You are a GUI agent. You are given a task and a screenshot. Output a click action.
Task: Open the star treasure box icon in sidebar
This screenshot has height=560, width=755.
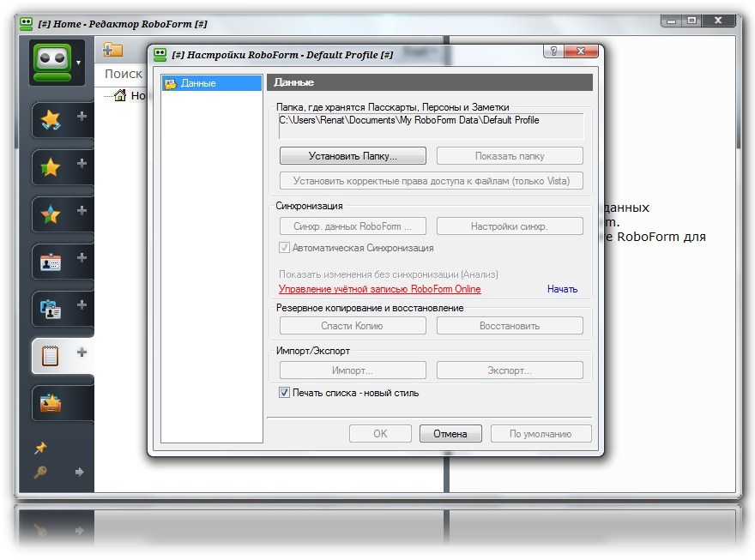(51, 403)
